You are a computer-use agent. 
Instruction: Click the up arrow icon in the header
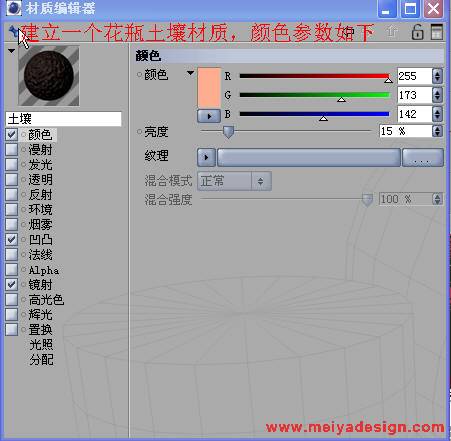coord(392,32)
